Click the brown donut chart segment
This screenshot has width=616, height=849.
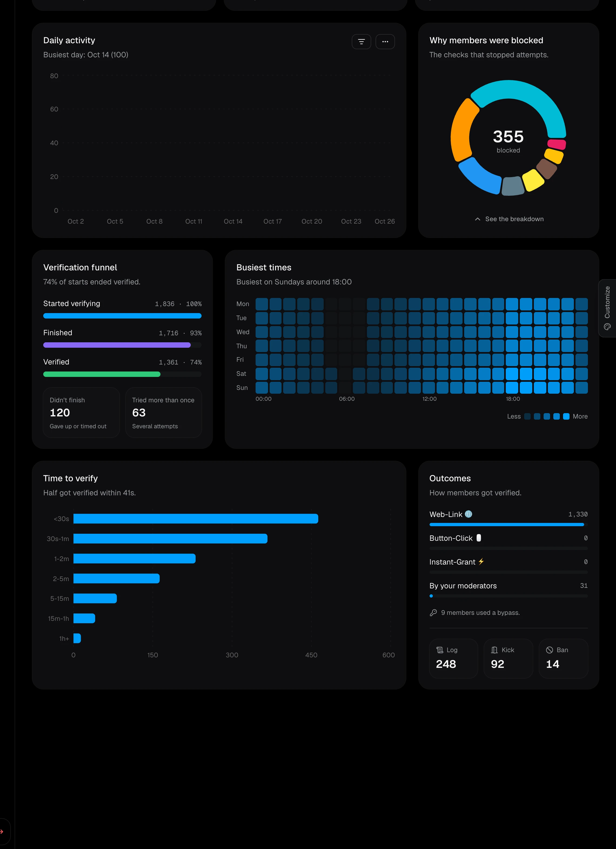[x=547, y=168]
